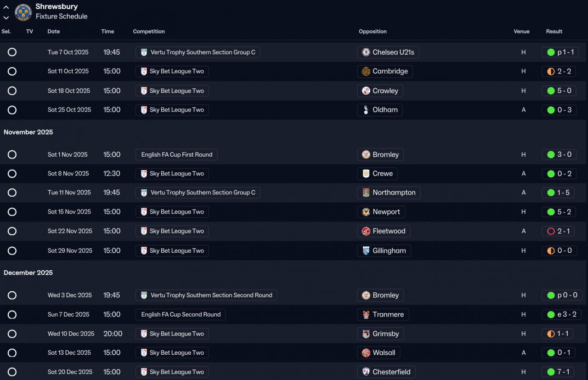Click the Walsall club badge

tap(366, 353)
